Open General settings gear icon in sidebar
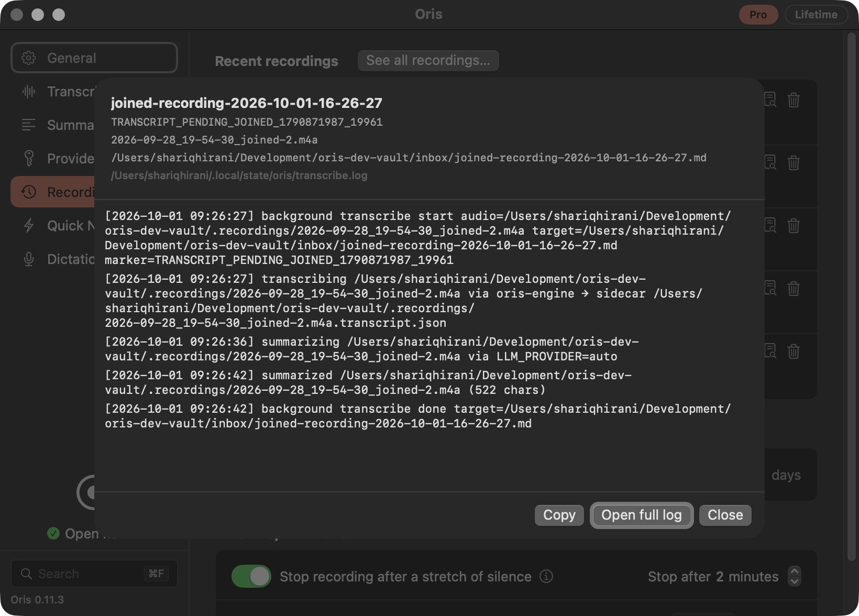Image resolution: width=859 pixels, height=616 pixels. point(29,58)
